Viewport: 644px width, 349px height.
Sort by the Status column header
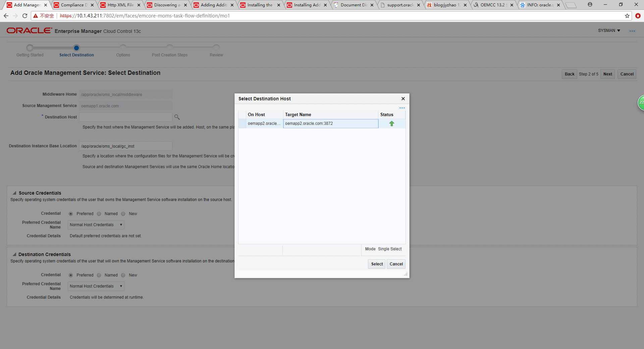391,114
